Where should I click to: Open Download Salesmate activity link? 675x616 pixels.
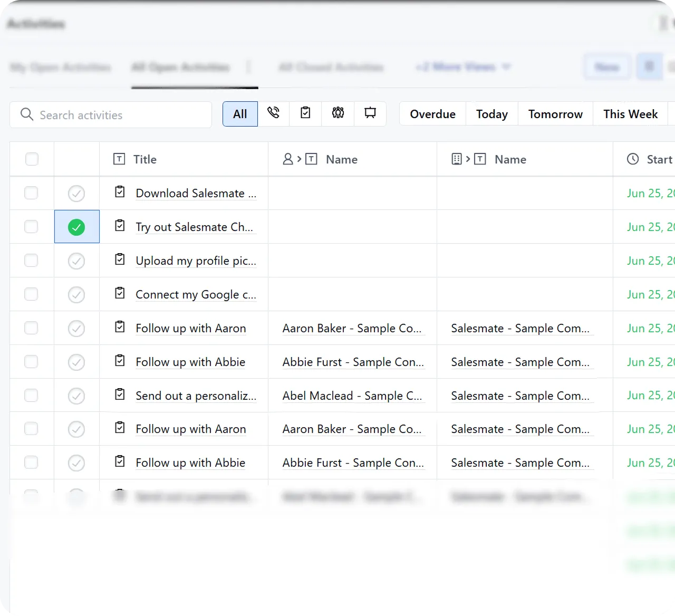click(196, 194)
